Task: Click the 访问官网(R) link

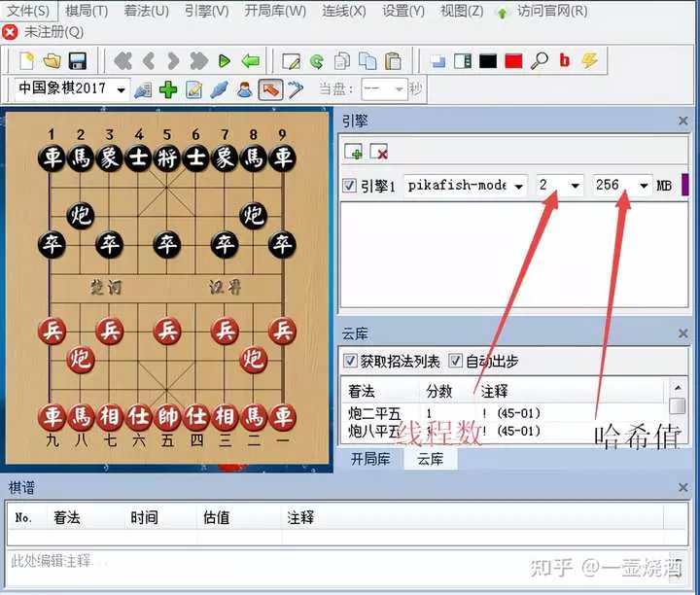Action: click(x=552, y=11)
